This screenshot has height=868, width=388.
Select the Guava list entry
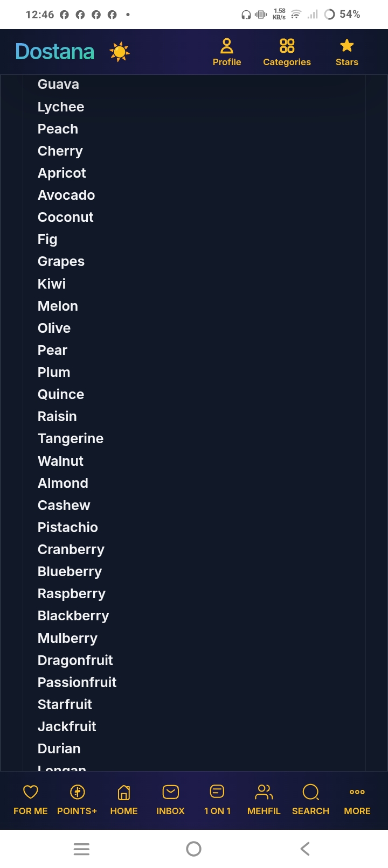click(58, 85)
